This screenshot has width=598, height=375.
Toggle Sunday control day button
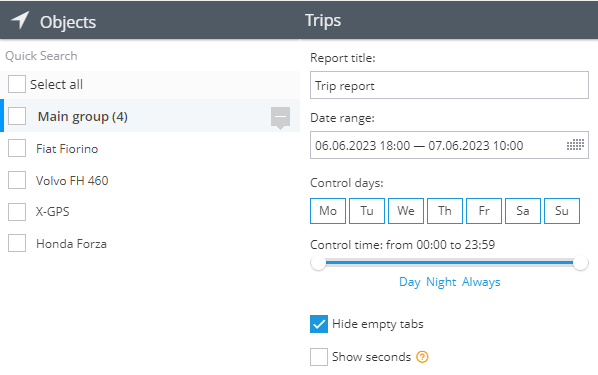(x=562, y=211)
